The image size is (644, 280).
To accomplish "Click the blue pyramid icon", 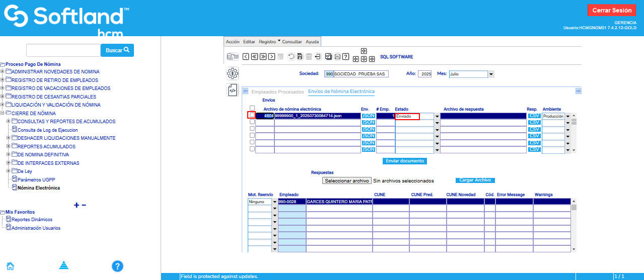I will click(63, 266).
